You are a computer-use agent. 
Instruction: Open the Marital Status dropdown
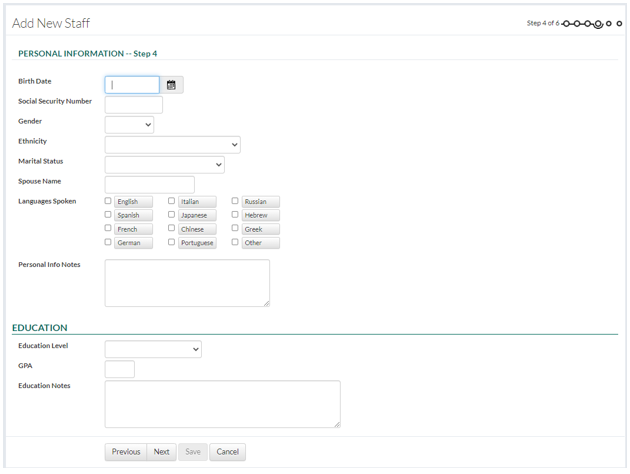pyautogui.click(x=164, y=165)
